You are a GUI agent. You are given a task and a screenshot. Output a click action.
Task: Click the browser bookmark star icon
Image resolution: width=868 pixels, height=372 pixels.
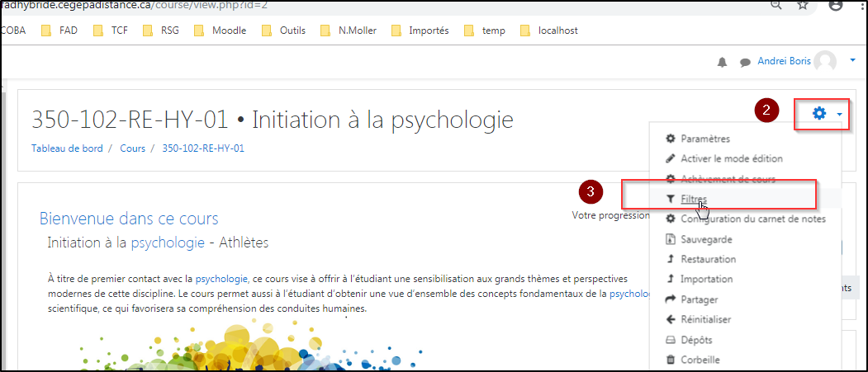[802, 6]
